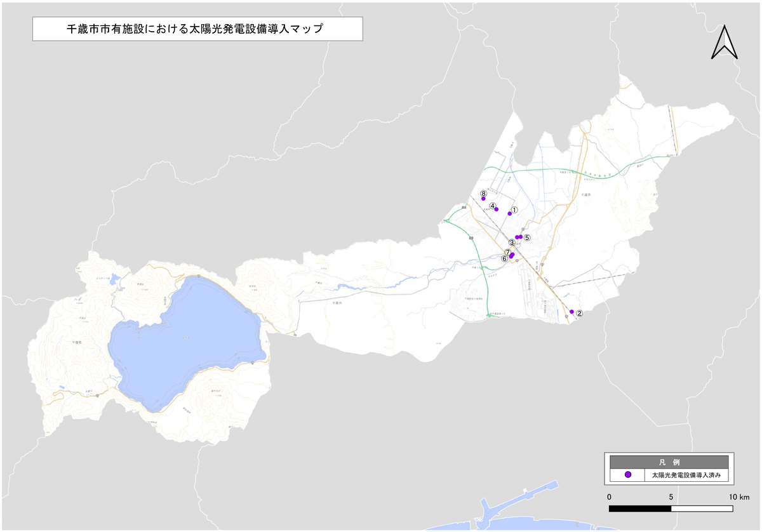
Task: Select the purple marker labeled ⑧
Action: pyautogui.click(x=484, y=199)
